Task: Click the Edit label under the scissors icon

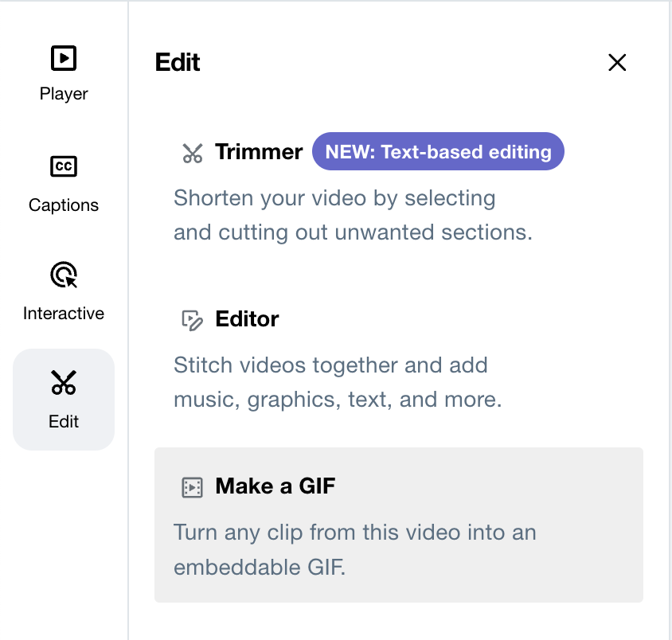Action: pyautogui.click(x=63, y=423)
